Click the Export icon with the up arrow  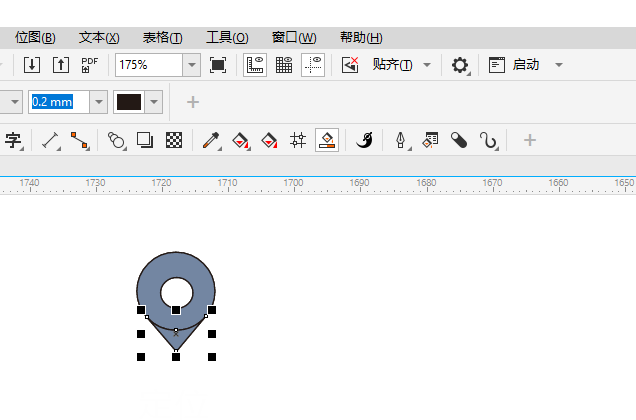pyautogui.click(x=61, y=65)
